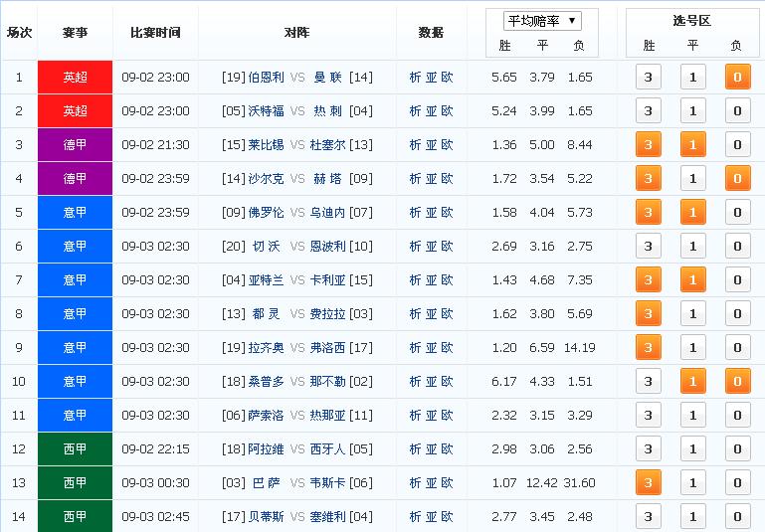Toggle draw 1 for 伯恩利 vs 曼联
The image size is (765, 532).
[x=692, y=77]
